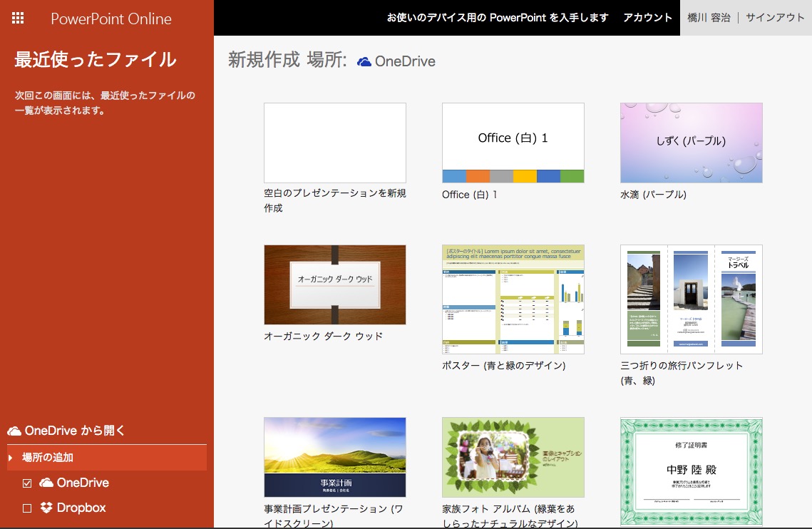Toggle the OneDrive checkbox

27,483
